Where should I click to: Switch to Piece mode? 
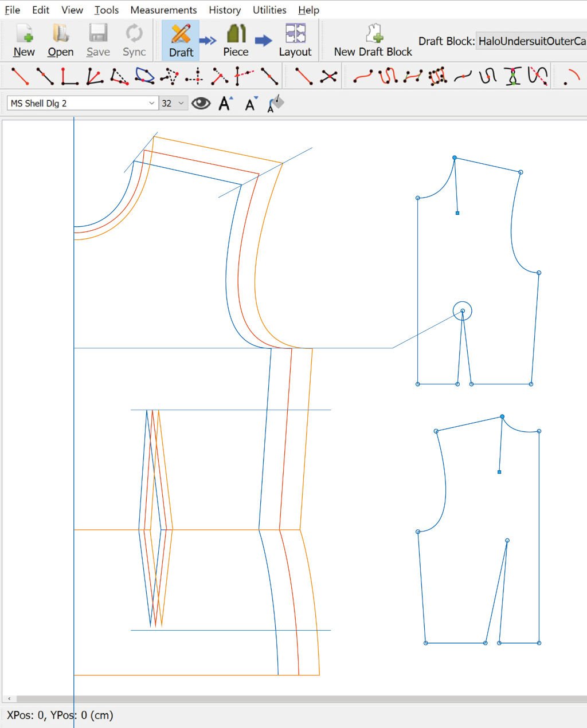point(236,40)
